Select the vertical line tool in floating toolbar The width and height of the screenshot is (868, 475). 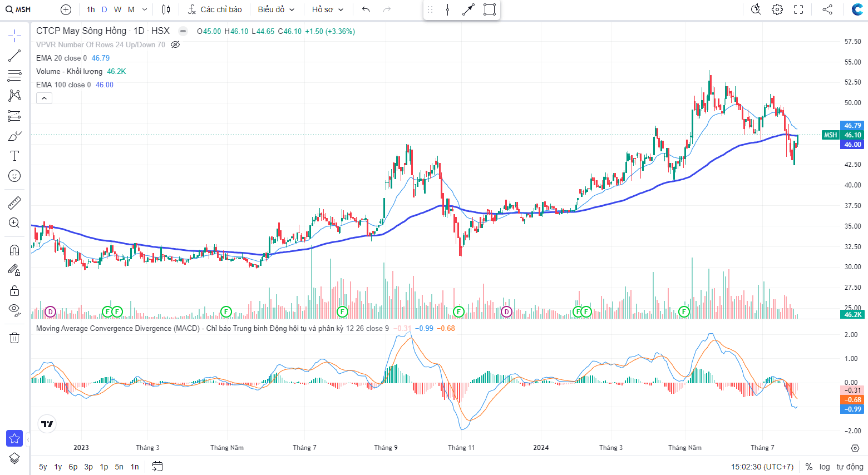[447, 9]
